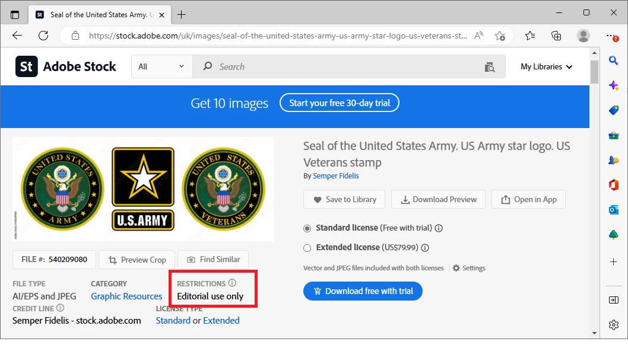This screenshot has width=628, height=364.
Task: Go to Adobe Stock home logo
Action: point(66,66)
